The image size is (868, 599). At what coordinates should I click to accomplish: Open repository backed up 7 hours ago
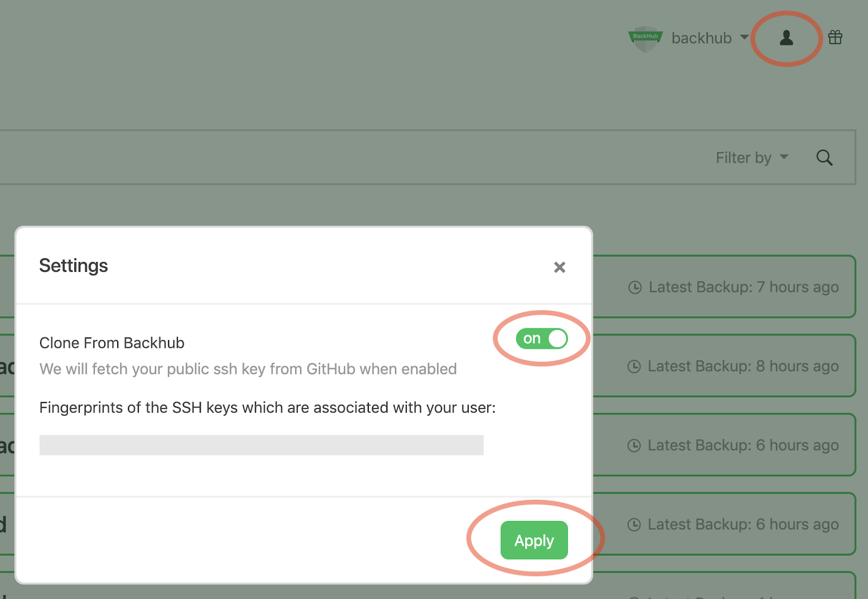click(x=724, y=286)
